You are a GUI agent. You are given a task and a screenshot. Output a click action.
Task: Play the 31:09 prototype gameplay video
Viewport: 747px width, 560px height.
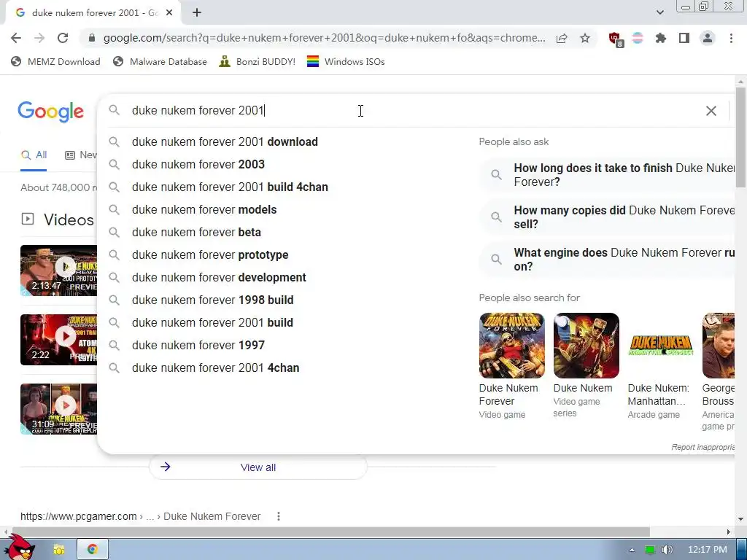58,408
